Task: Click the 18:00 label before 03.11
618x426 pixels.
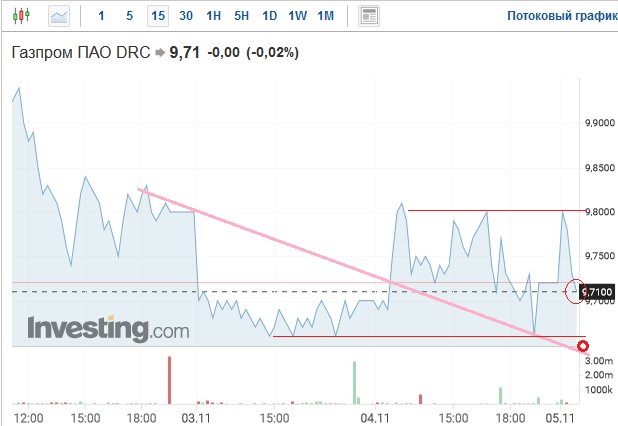Action: click(141, 418)
